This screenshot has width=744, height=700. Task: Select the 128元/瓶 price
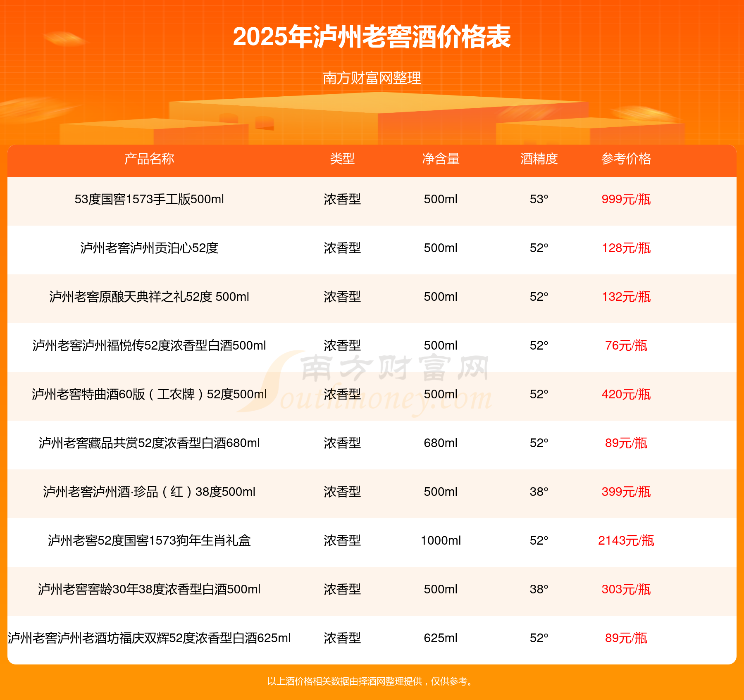pyautogui.click(x=626, y=248)
